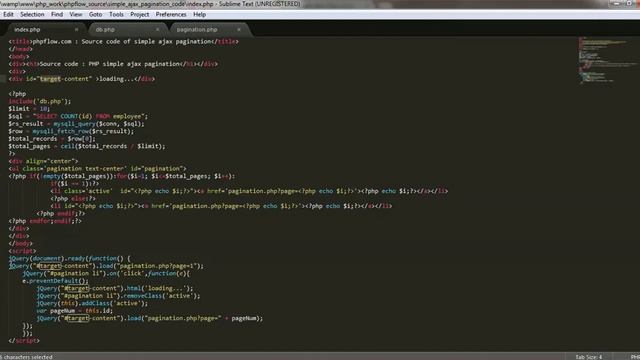Click the loading... target-content div line
This screenshot has width=640, height=360.
tap(82, 79)
